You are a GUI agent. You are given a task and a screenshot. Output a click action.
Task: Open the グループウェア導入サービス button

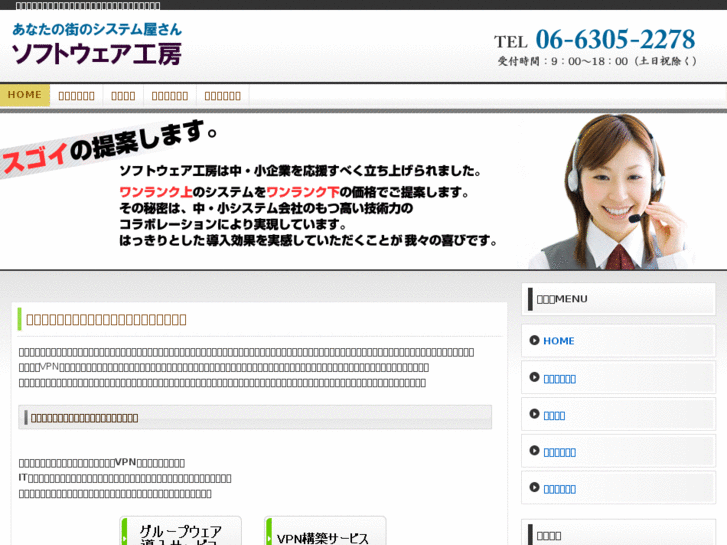click(x=180, y=531)
